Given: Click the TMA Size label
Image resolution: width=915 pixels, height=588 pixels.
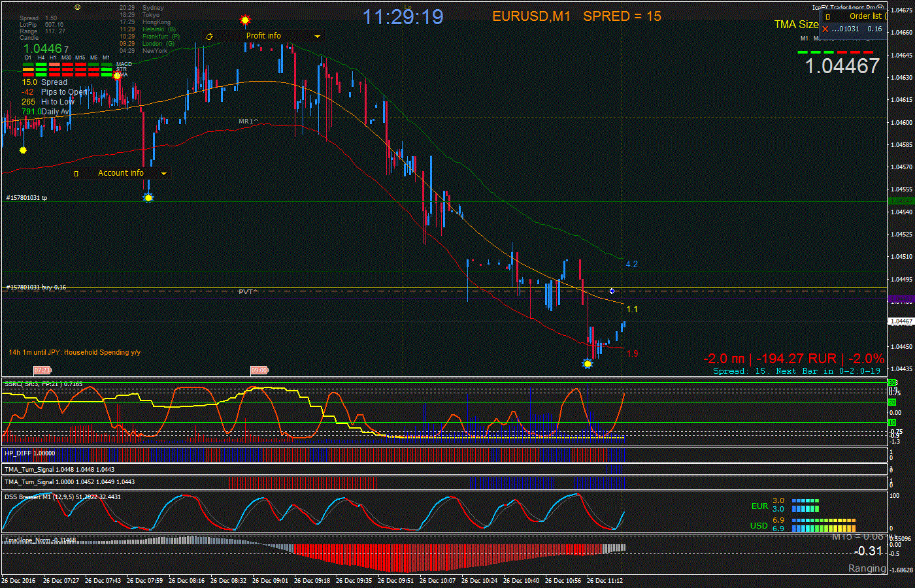Looking at the screenshot, I should pyautogui.click(x=796, y=24).
